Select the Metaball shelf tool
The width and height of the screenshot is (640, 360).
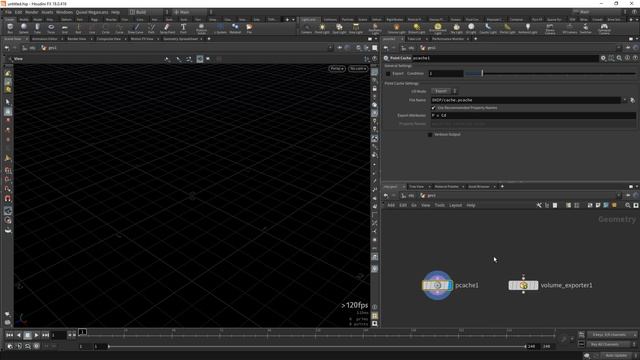coord(235,28)
